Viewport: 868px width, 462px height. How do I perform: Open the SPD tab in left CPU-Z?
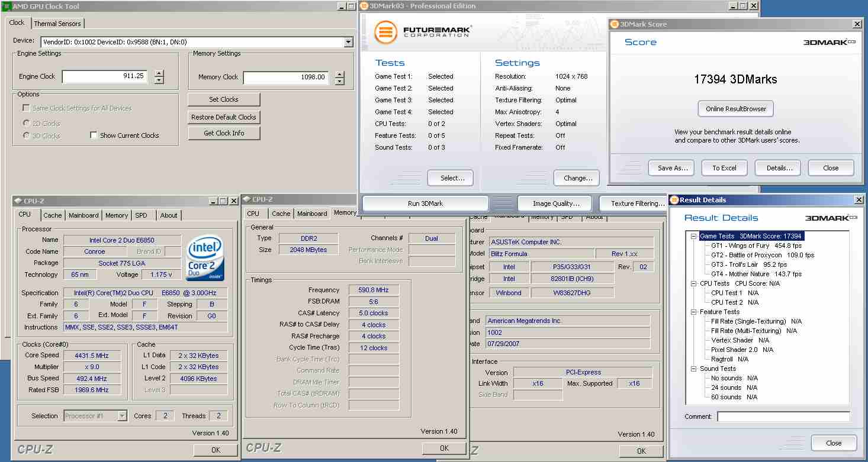coord(141,215)
